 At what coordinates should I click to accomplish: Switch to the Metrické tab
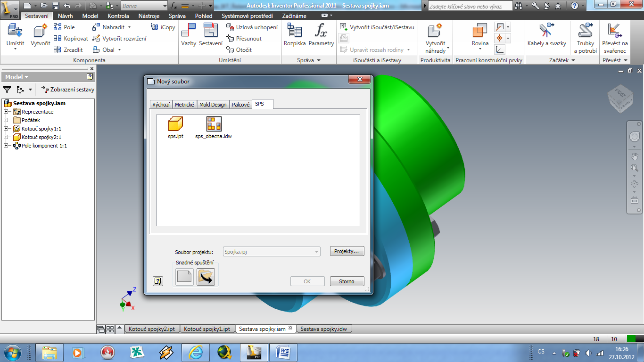click(184, 105)
